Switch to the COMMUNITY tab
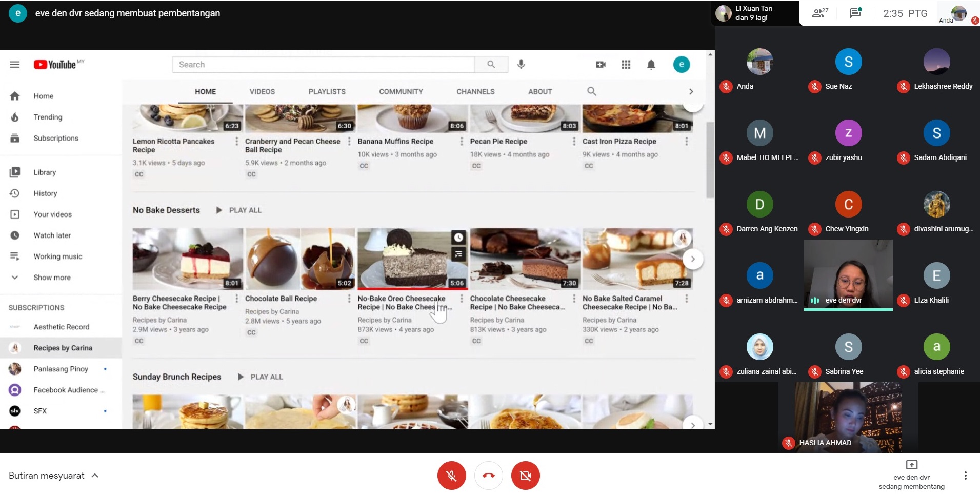This screenshot has width=980, height=494. point(401,92)
